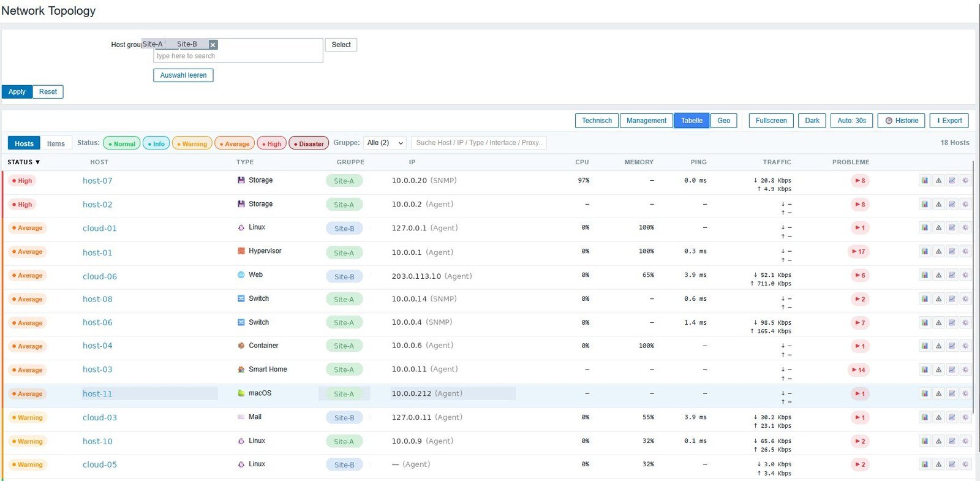Expand problems badge 8 for host-07
This screenshot has height=481, width=980.
coord(860,181)
